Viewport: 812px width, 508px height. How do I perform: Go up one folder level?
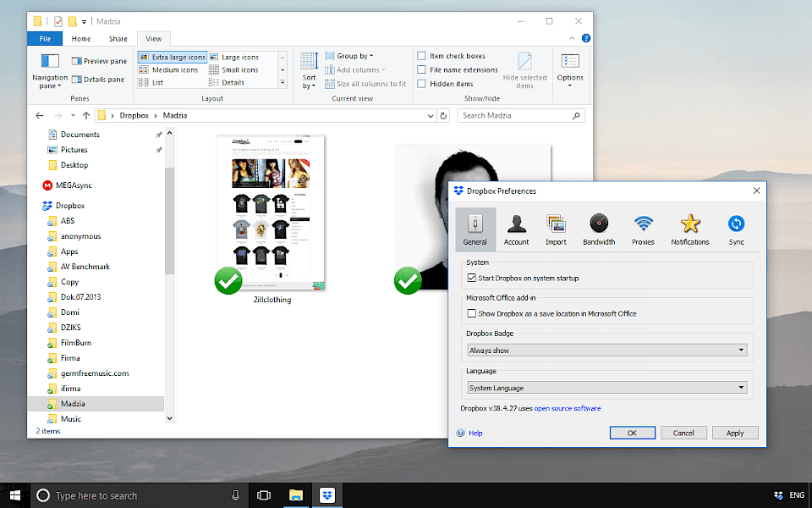coord(86,116)
